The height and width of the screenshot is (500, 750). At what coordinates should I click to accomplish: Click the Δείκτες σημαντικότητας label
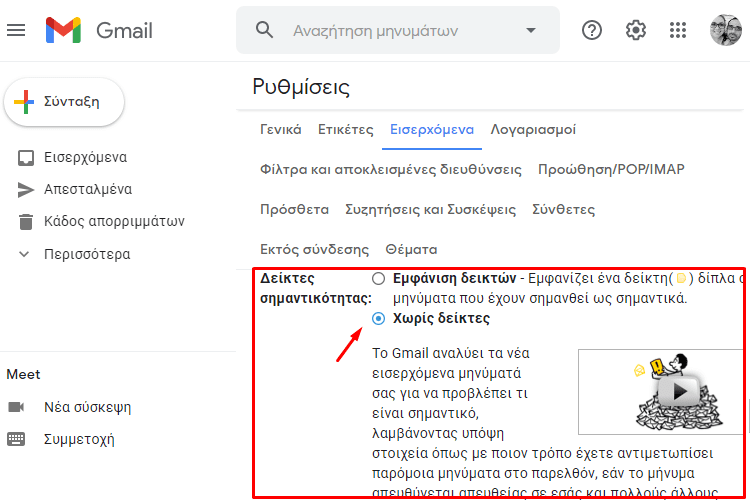pyautogui.click(x=315, y=289)
